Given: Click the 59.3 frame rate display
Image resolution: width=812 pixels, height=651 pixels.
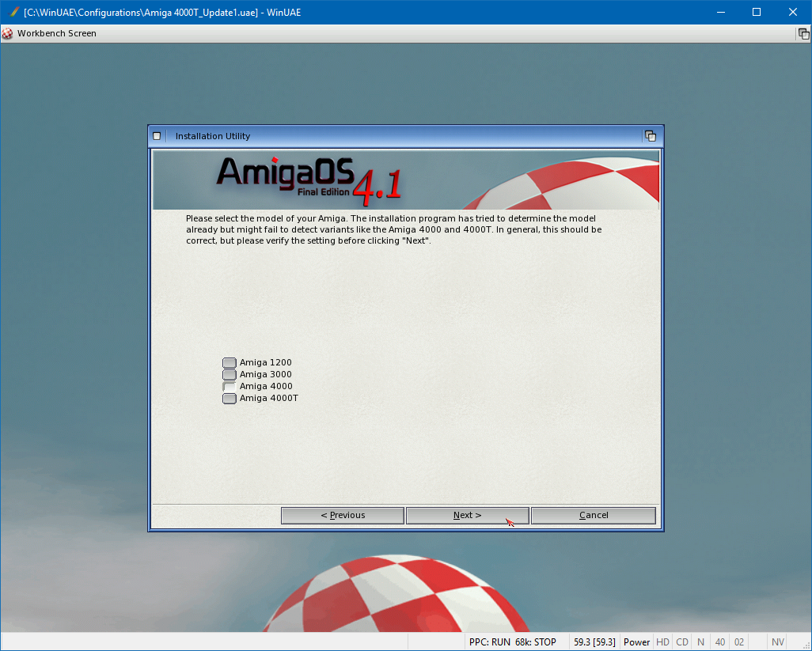Looking at the screenshot, I should click(594, 642).
